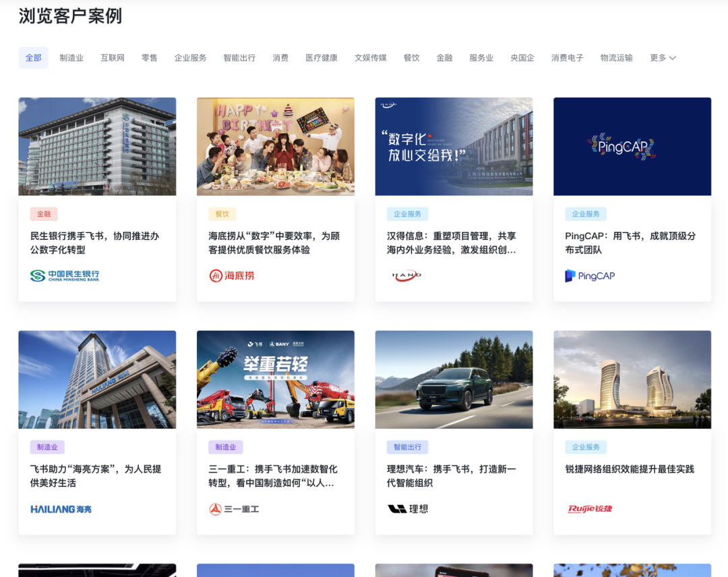Open article 锐捷网络组织效能提升最佳实践

[x=630, y=469]
